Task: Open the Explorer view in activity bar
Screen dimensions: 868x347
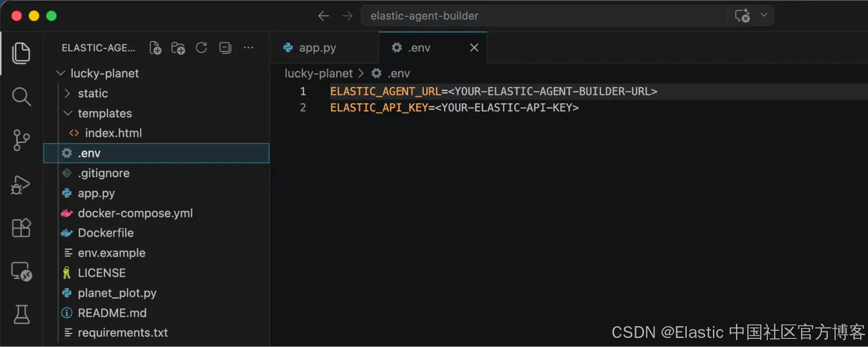Action: (21, 53)
